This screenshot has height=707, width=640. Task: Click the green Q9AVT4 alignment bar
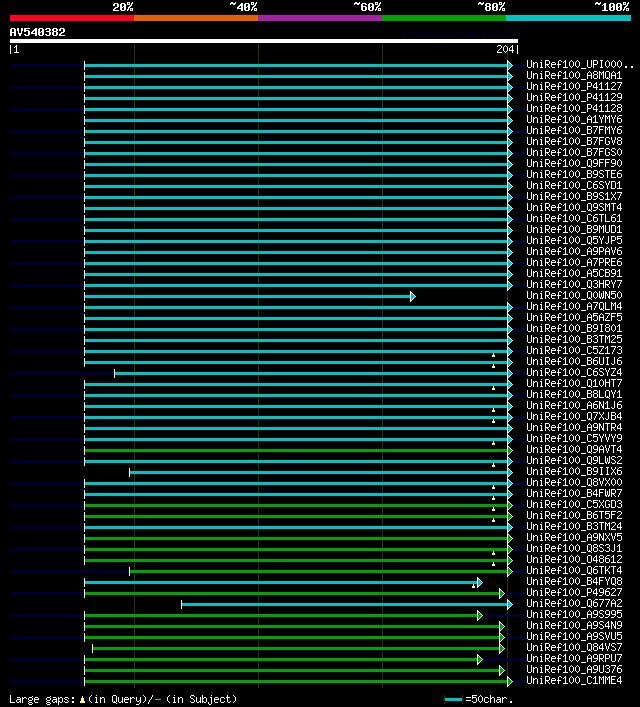tap(296, 450)
